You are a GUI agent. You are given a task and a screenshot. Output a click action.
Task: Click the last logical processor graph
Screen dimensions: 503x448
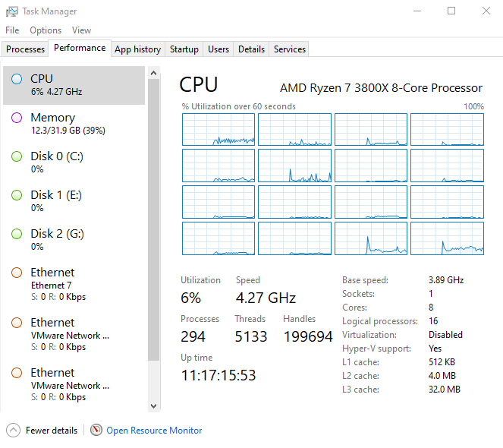(x=447, y=238)
